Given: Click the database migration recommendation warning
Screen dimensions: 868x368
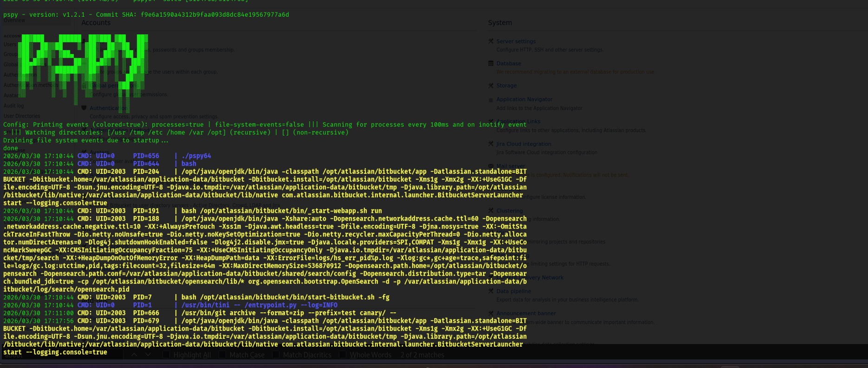Looking at the screenshot, I should point(575,72).
